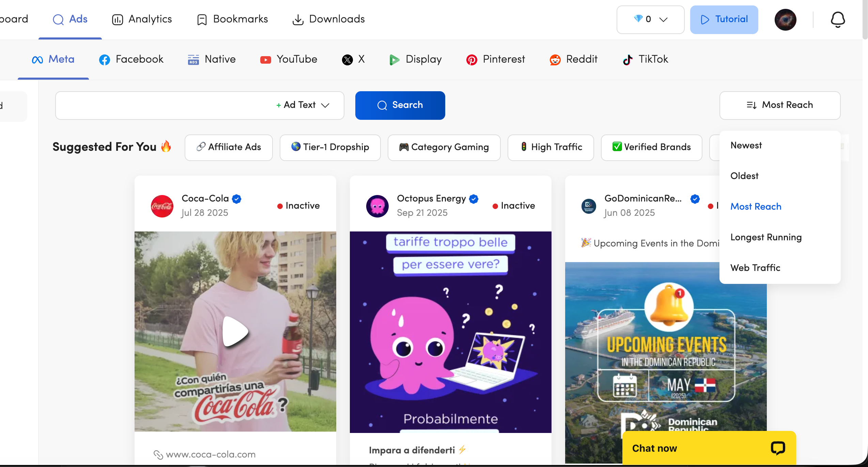Switch to the Native ads tab
Screen dimensions: 868x467
click(x=212, y=59)
